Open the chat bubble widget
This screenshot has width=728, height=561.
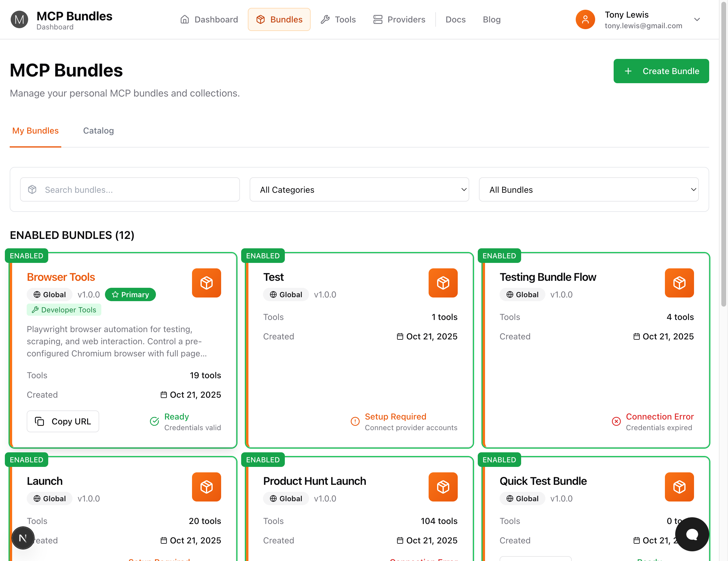(692, 534)
